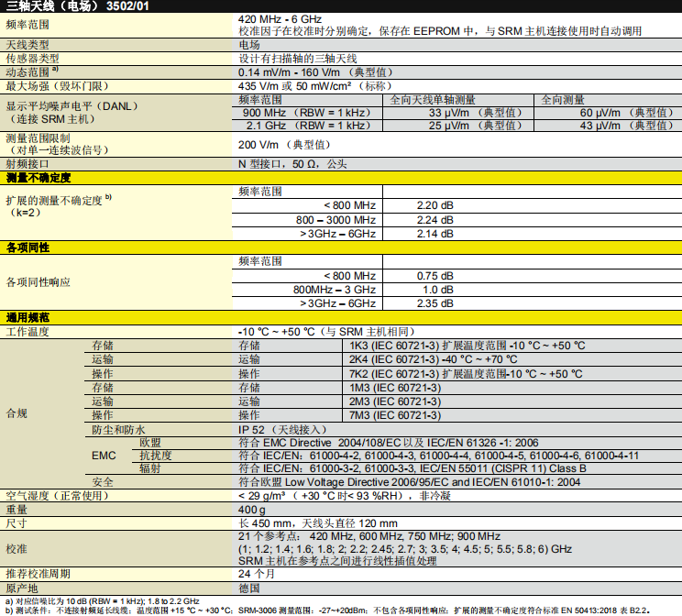This screenshot has height=616, width=682.
Task: Click the 工作温度 row label
Action: click(28, 332)
